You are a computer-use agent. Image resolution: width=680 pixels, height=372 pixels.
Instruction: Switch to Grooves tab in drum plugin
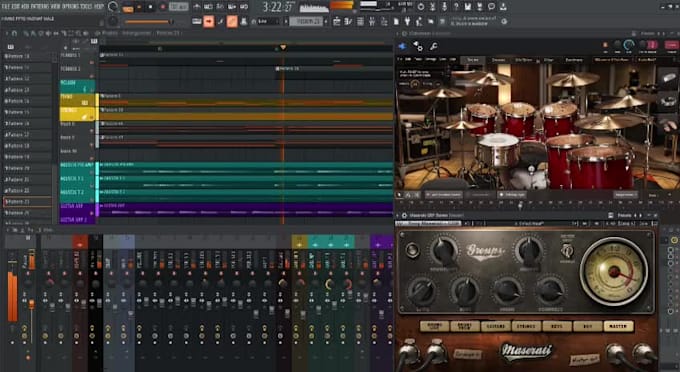498,59
